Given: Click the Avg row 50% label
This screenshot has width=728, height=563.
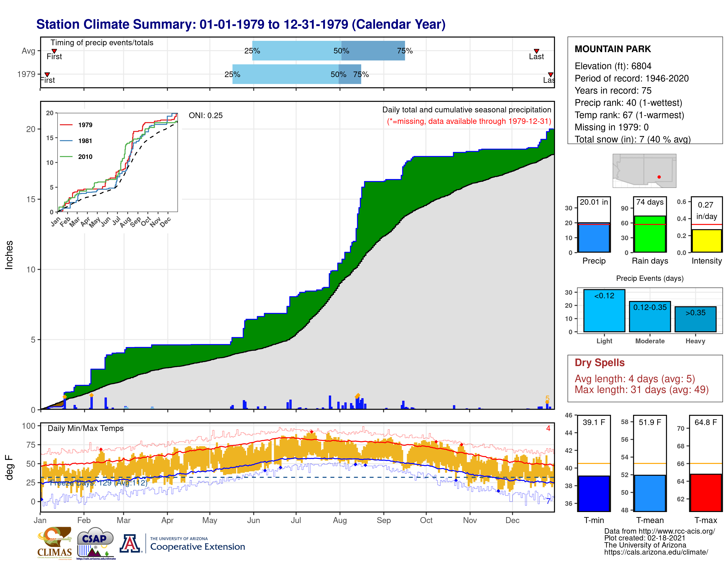Looking at the screenshot, I should (341, 51).
